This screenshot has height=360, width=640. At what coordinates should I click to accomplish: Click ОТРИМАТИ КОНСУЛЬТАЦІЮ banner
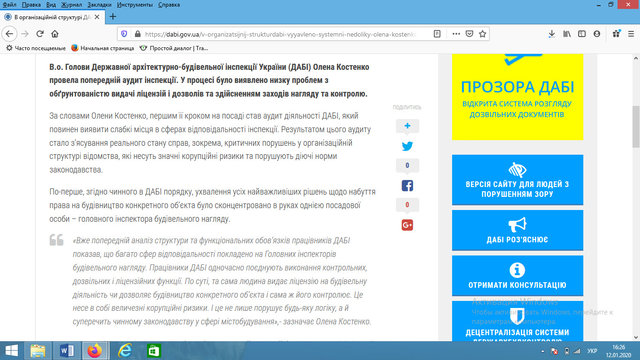point(517,276)
